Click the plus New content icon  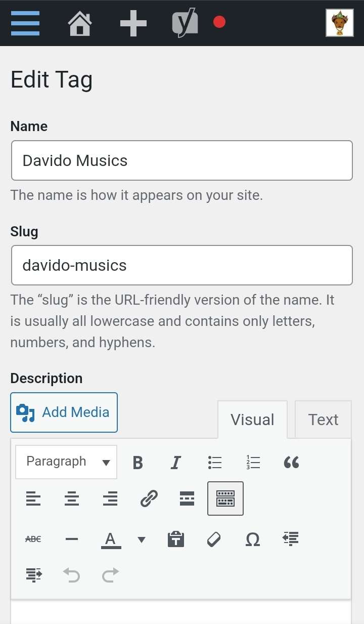(133, 23)
